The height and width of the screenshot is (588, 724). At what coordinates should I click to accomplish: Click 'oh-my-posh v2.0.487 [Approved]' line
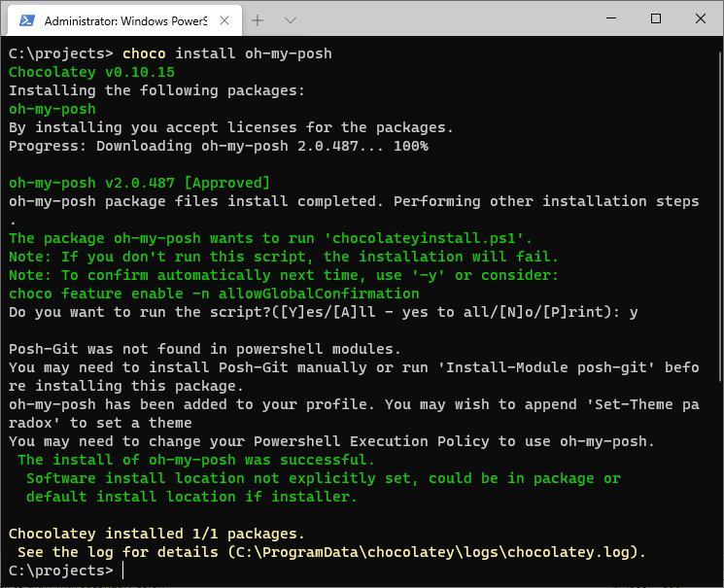[x=139, y=183]
